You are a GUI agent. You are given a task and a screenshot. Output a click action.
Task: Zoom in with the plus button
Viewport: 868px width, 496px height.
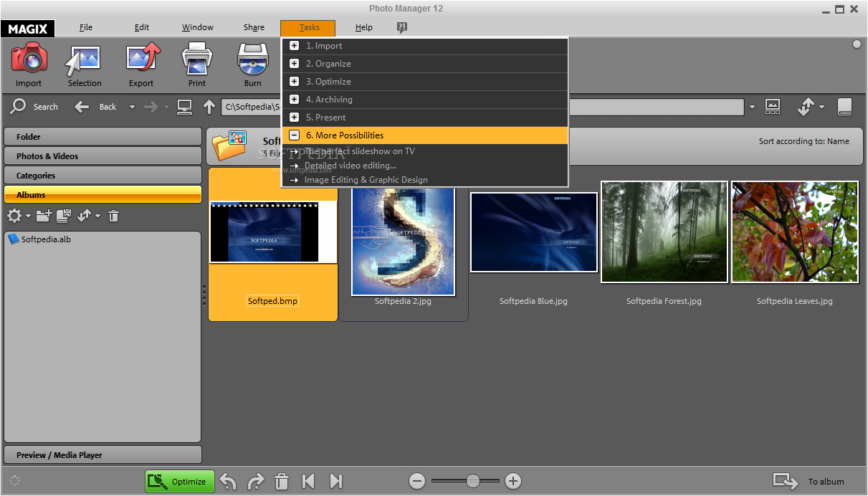(x=512, y=482)
